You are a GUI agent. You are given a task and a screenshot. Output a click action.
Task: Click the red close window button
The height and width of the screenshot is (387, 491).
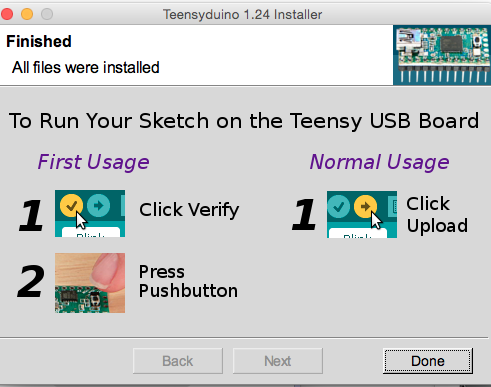(7, 14)
